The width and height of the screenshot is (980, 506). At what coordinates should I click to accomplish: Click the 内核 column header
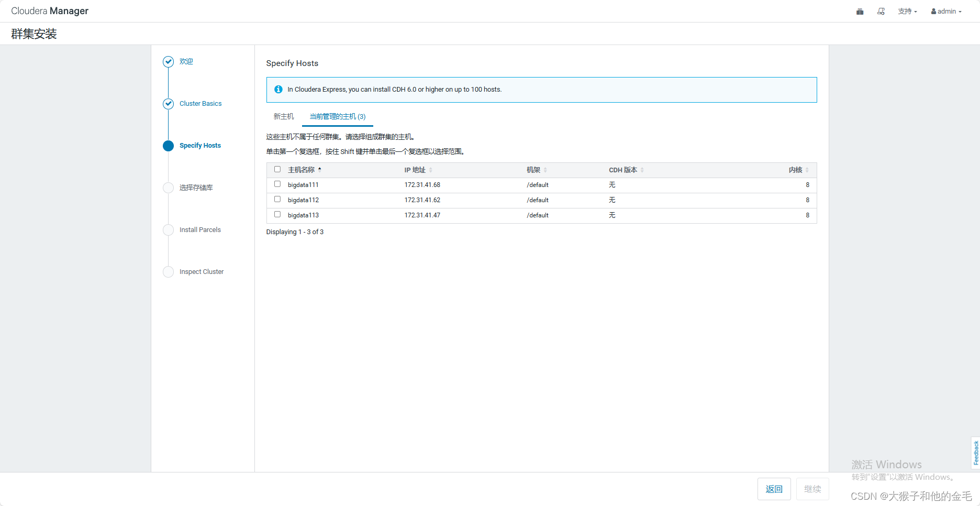tap(796, 170)
